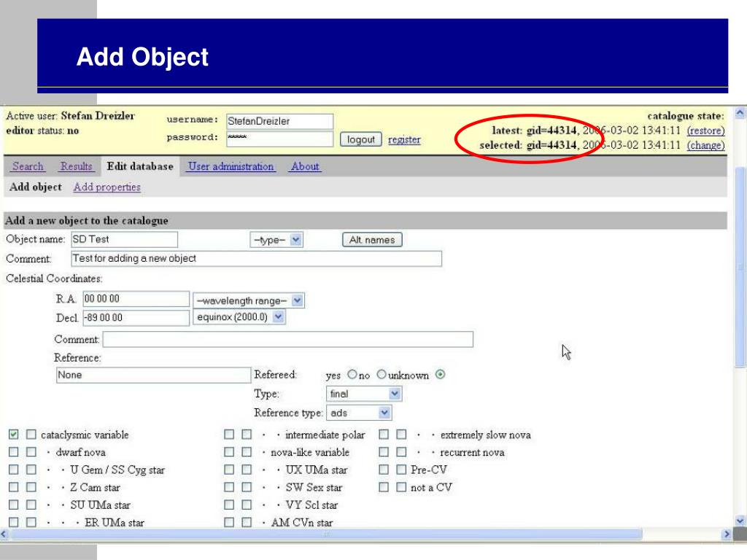The image size is (747, 560).
Task: Click horizontal scrollbar right arrow
Action: pos(727,534)
